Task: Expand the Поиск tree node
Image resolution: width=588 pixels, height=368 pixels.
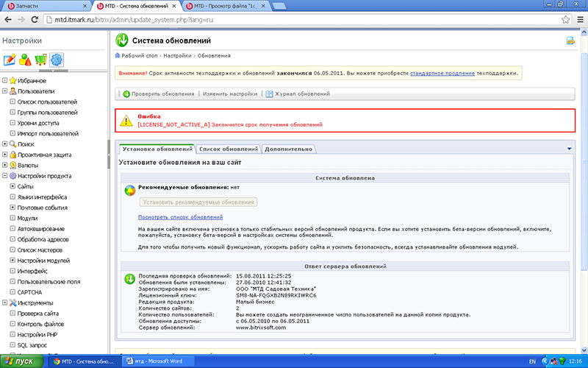Action: 5,144
